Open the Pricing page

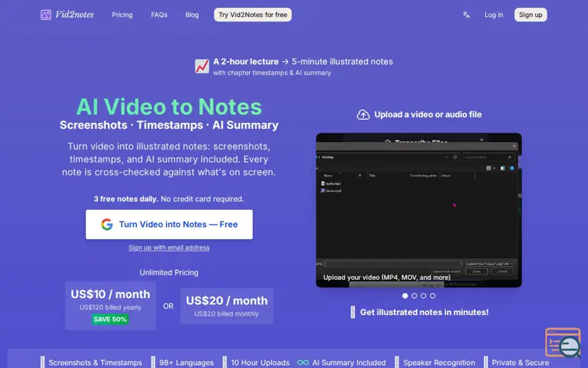click(x=122, y=15)
